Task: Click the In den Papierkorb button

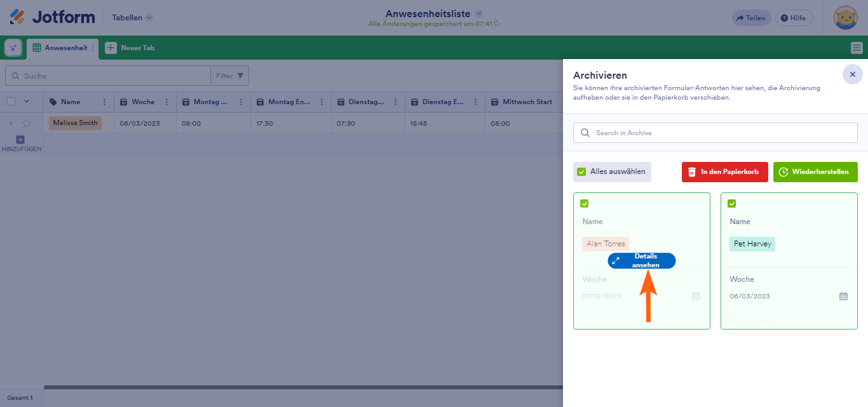Action: click(724, 171)
